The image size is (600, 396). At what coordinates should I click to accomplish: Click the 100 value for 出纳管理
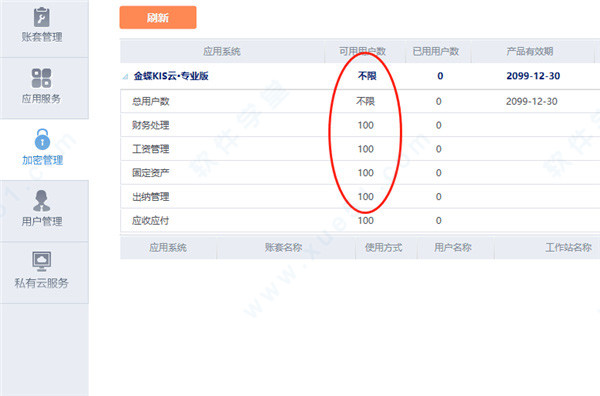(x=365, y=197)
